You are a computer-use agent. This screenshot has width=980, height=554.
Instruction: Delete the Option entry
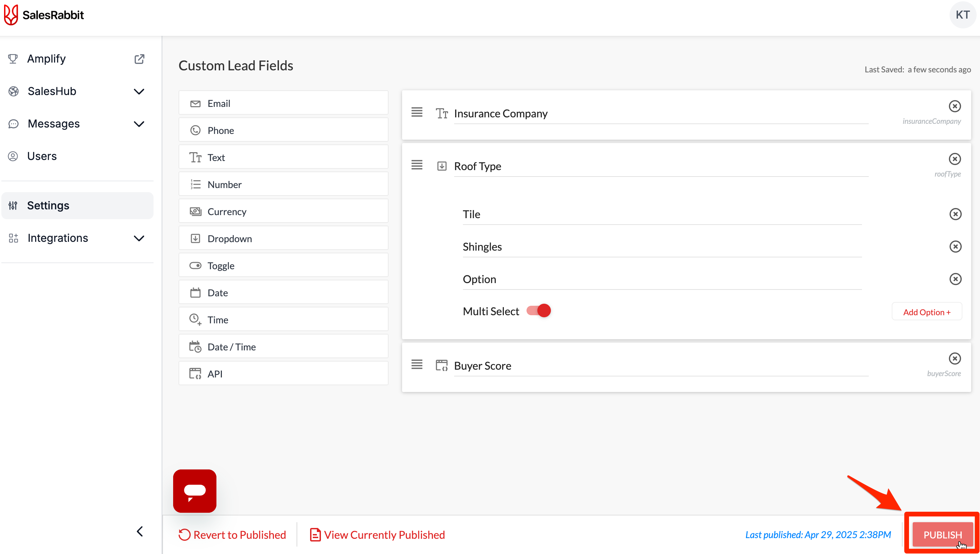[x=955, y=279]
